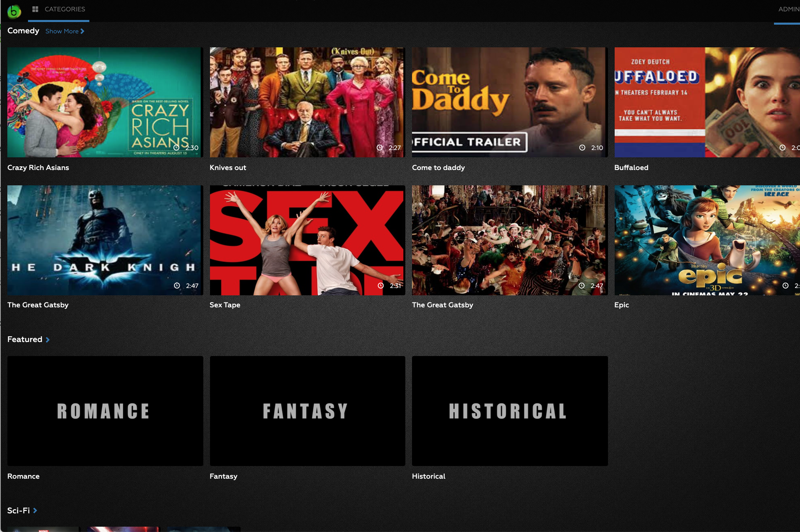
Task: Open Sex Tape video thumbnail
Action: (308, 240)
